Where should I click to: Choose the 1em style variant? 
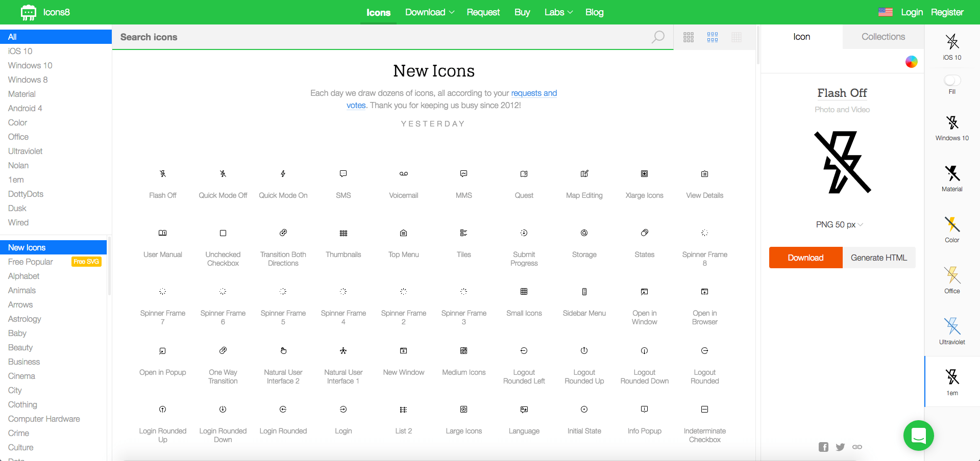point(952,382)
